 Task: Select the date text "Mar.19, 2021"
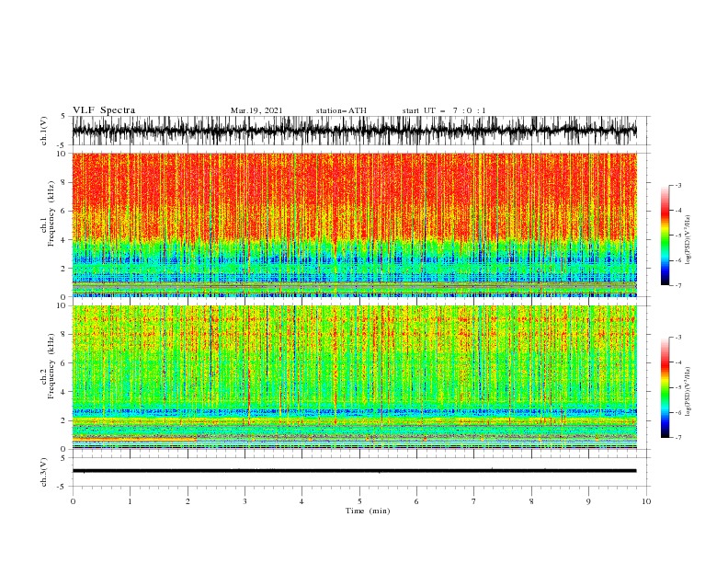pyautogui.click(x=256, y=110)
